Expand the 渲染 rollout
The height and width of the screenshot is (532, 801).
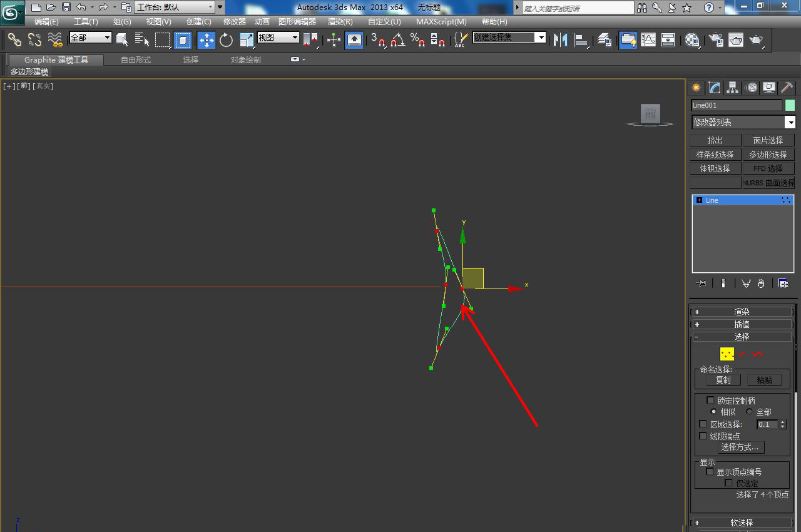[742, 312]
